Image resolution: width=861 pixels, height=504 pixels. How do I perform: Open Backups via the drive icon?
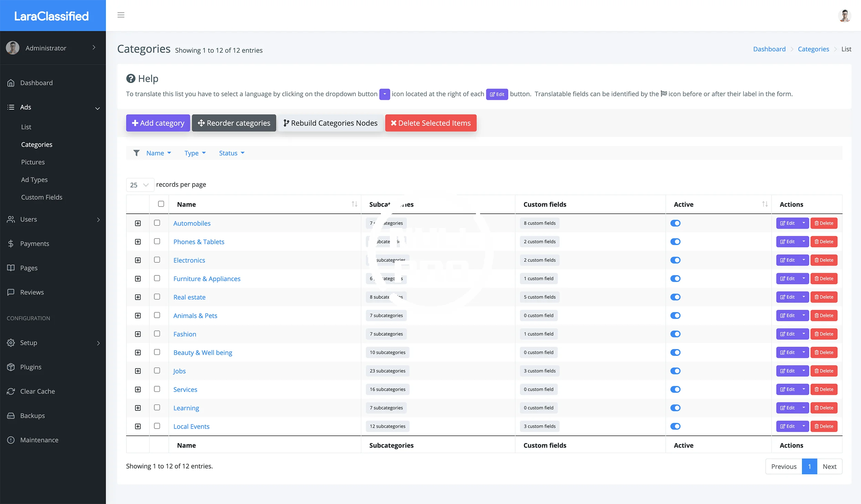pyautogui.click(x=11, y=416)
